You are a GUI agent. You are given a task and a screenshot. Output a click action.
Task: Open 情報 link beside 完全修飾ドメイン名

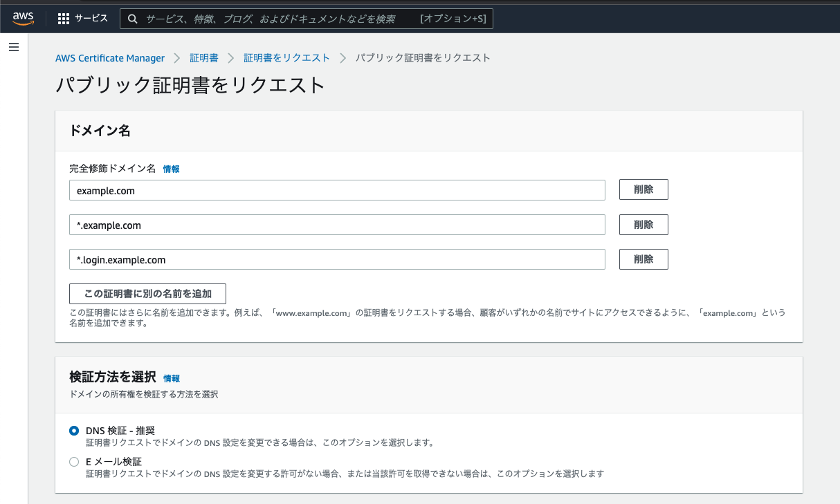click(x=171, y=169)
